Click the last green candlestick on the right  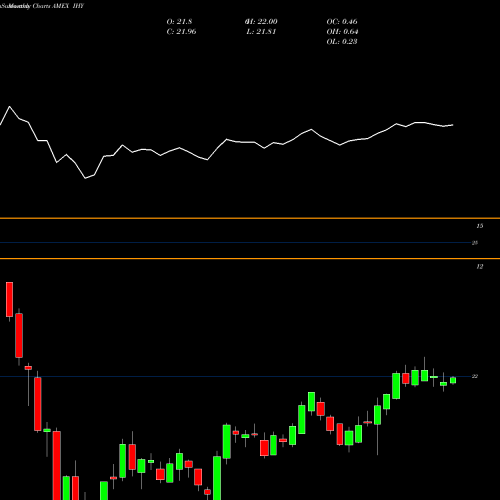click(x=453, y=380)
